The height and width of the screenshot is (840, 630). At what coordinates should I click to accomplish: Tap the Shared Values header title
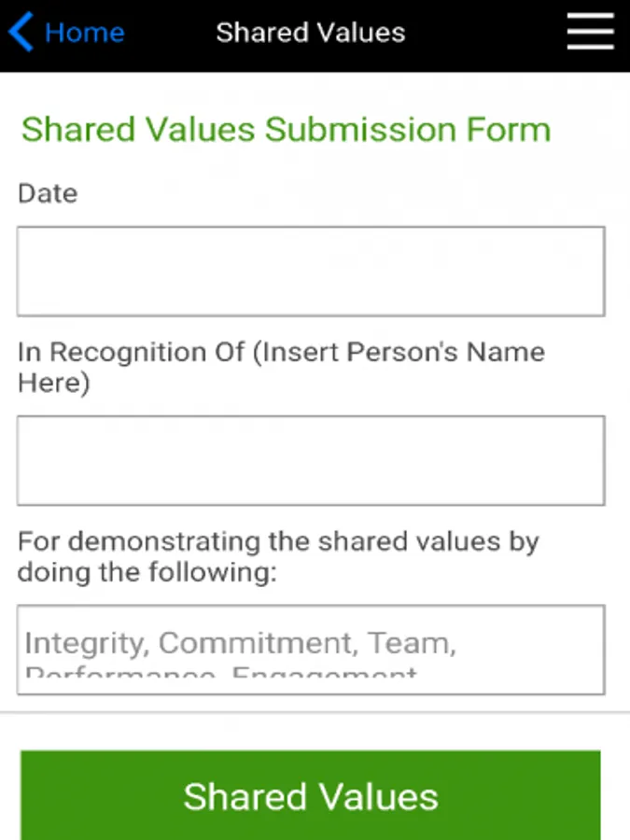tap(311, 34)
